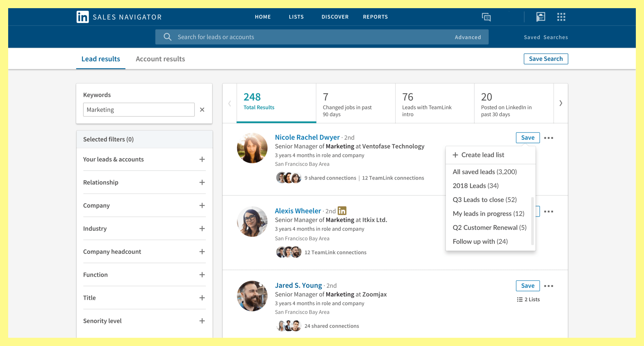The height and width of the screenshot is (346, 644).
Task: Select My leads in progress (12) list
Action: pos(488,214)
